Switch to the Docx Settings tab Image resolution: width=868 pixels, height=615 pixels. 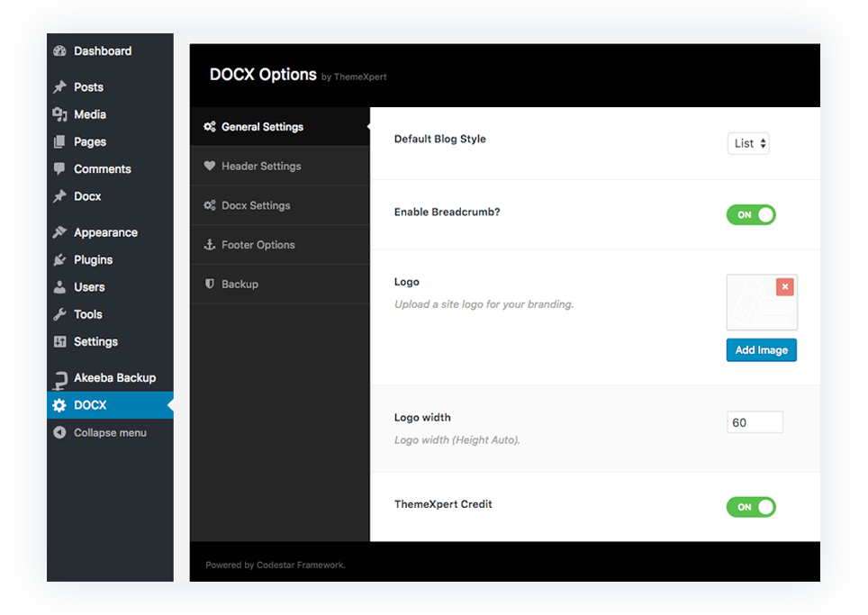coord(279,205)
